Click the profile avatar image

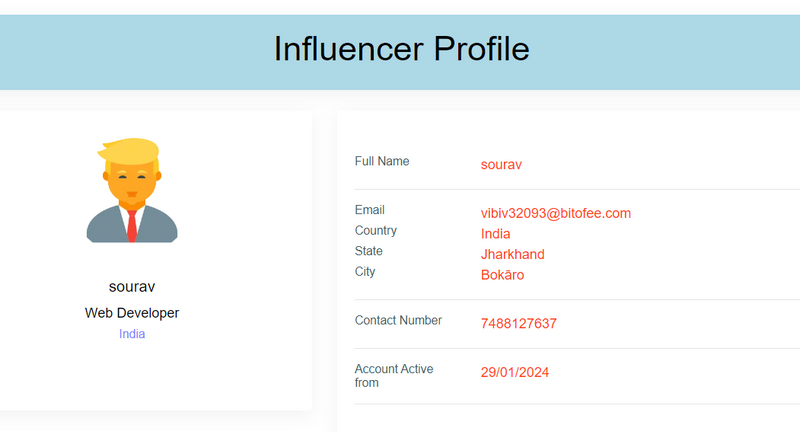132,190
